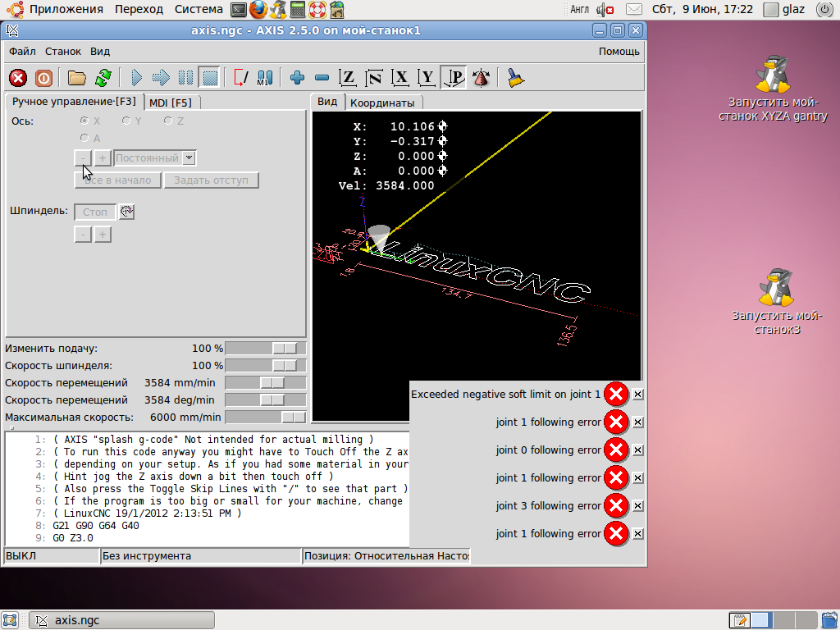Viewport: 840px width, 630px height.
Task: Click the volume muted icon in panel
Action: (605, 9)
